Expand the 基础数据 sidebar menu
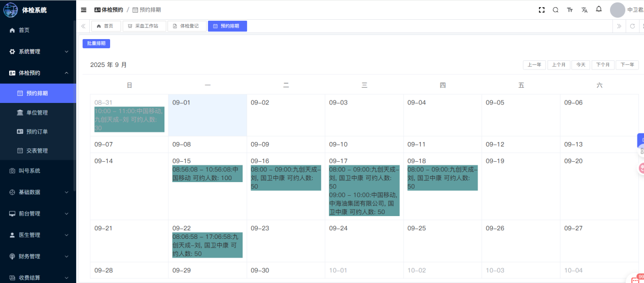Screen dimensions: 644x283 coord(38,192)
